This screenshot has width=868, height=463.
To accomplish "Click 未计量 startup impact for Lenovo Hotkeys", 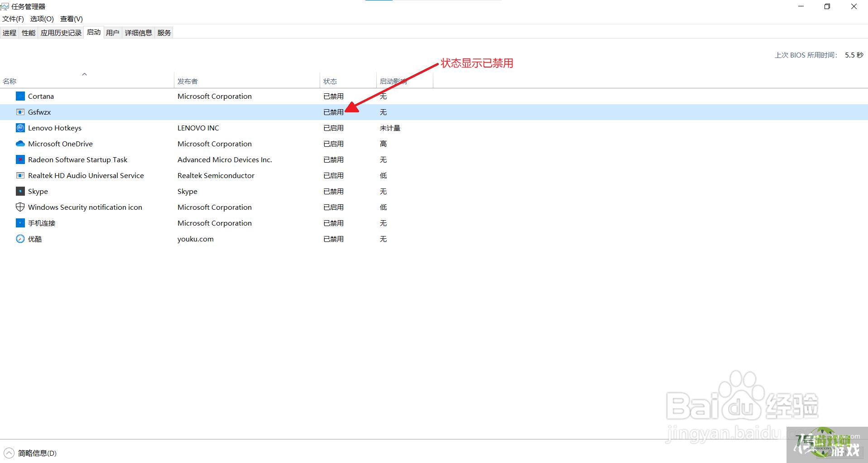I will coord(390,128).
